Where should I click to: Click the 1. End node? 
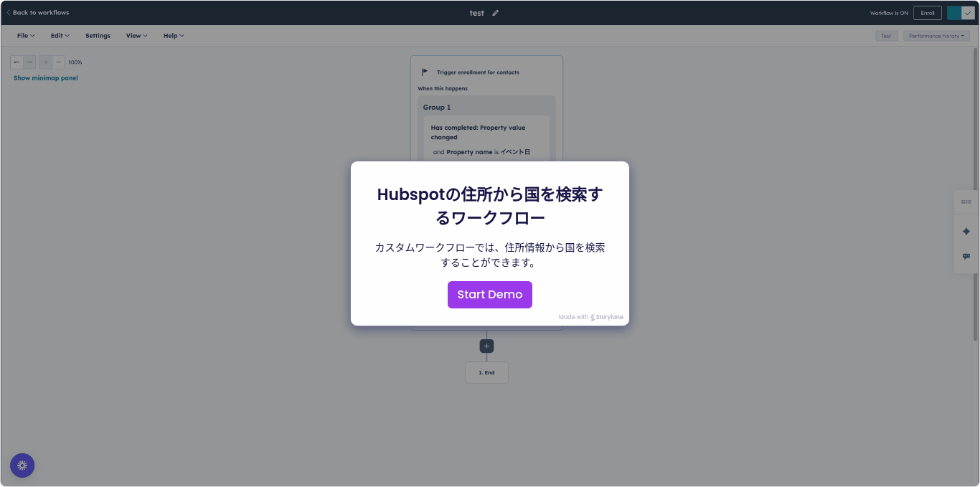[x=486, y=373]
